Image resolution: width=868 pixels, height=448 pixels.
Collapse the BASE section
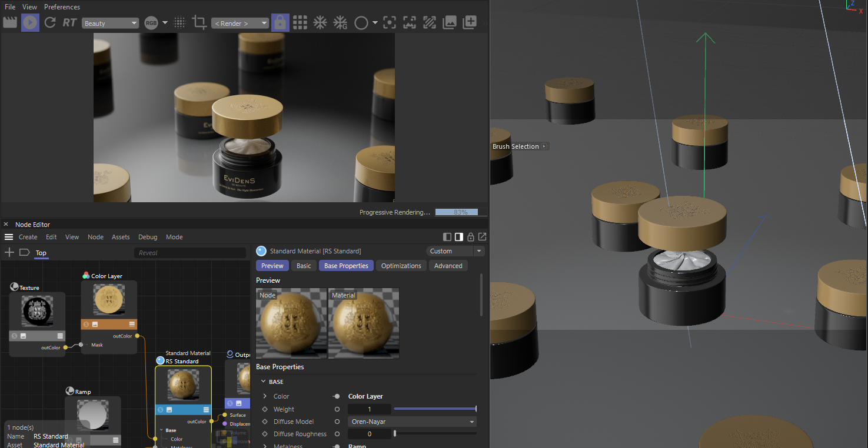(x=264, y=382)
